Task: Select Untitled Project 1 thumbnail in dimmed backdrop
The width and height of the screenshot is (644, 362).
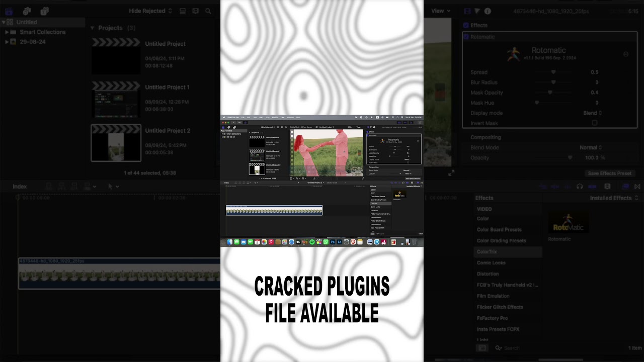Action: [x=116, y=100]
